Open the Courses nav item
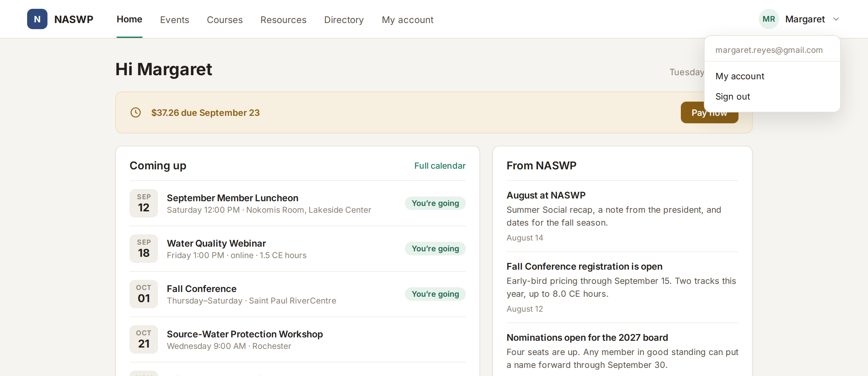The height and width of the screenshot is (376, 868). coord(225,20)
